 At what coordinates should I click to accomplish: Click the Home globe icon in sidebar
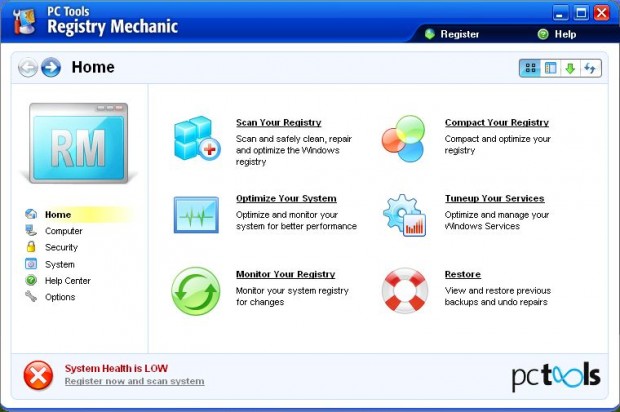31,214
